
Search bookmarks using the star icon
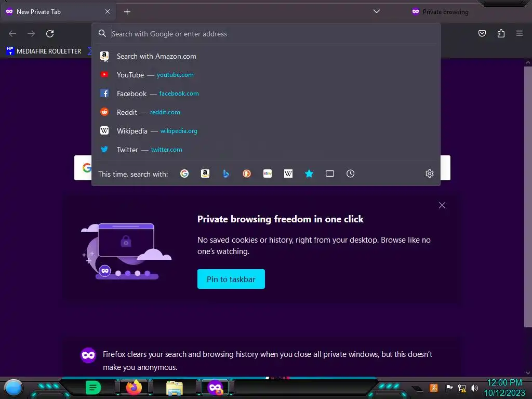coord(309,174)
